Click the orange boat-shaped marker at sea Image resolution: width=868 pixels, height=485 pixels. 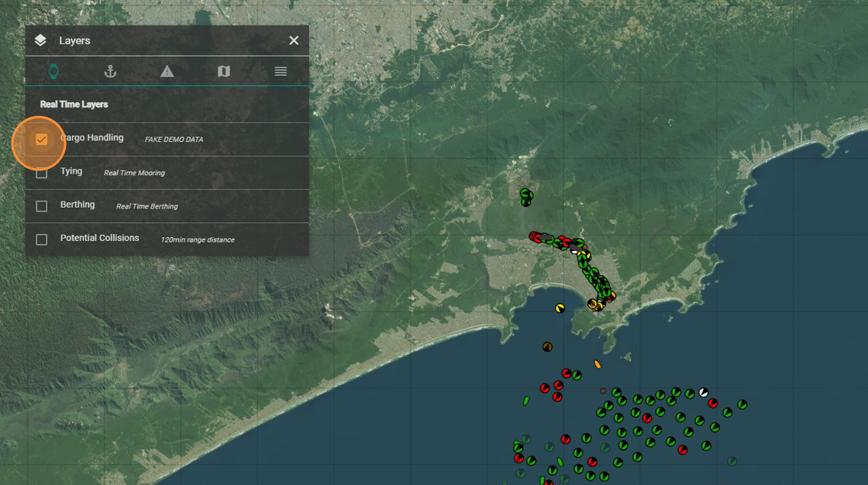tap(598, 364)
